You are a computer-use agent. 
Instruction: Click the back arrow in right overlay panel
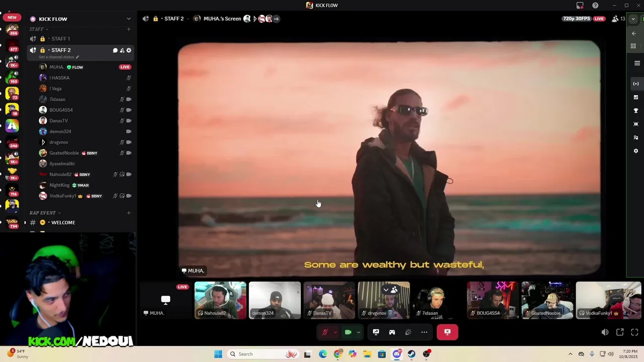coord(634,34)
